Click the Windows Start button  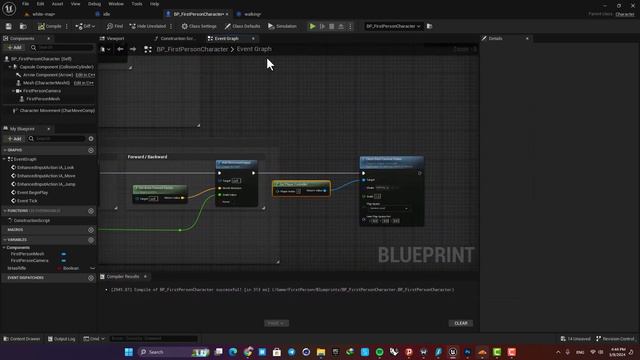[x=129, y=352]
